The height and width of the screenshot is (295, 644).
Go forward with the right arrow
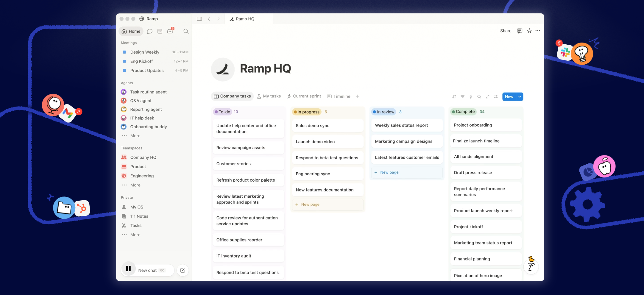pyautogui.click(x=219, y=19)
